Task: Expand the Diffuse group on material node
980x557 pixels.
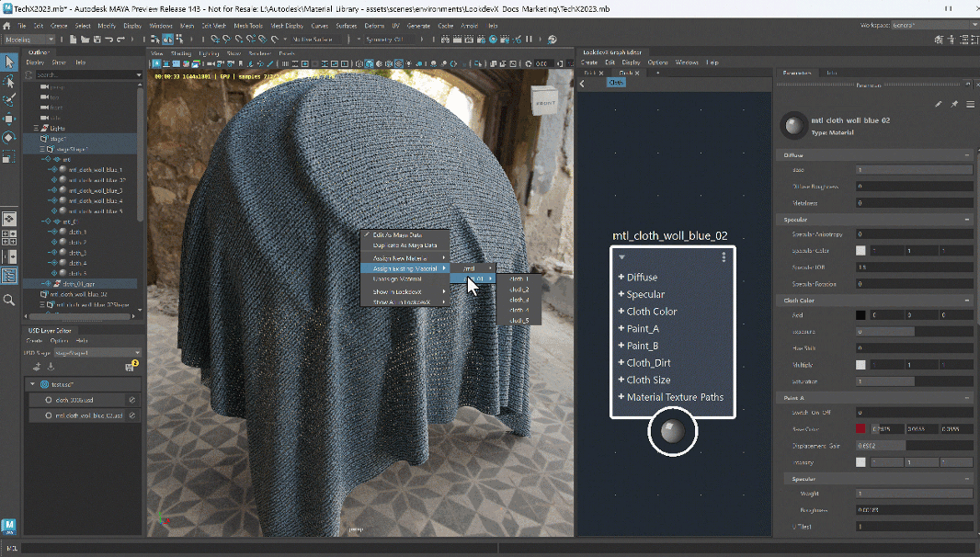Action: pyautogui.click(x=621, y=277)
